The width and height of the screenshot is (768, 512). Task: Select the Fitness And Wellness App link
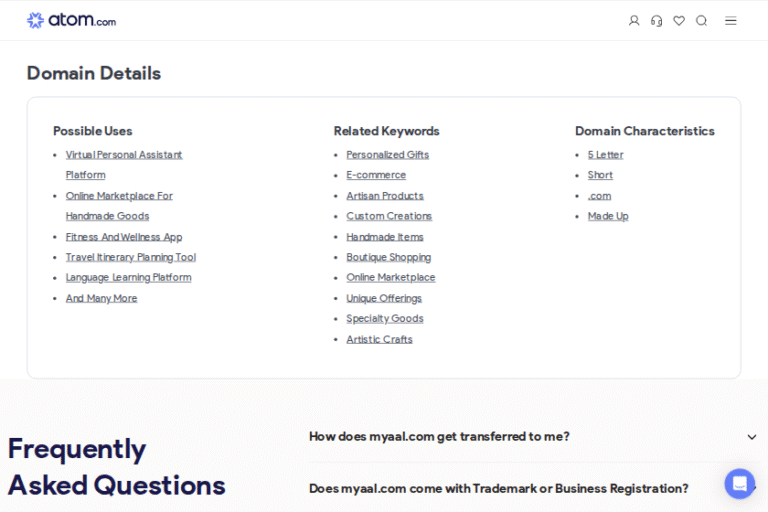(x=124, y=237)
